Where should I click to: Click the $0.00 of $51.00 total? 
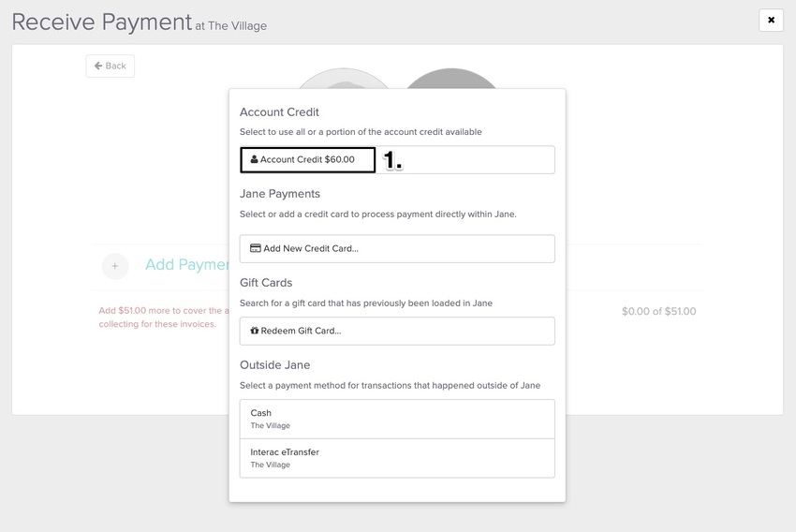(659, 311)
